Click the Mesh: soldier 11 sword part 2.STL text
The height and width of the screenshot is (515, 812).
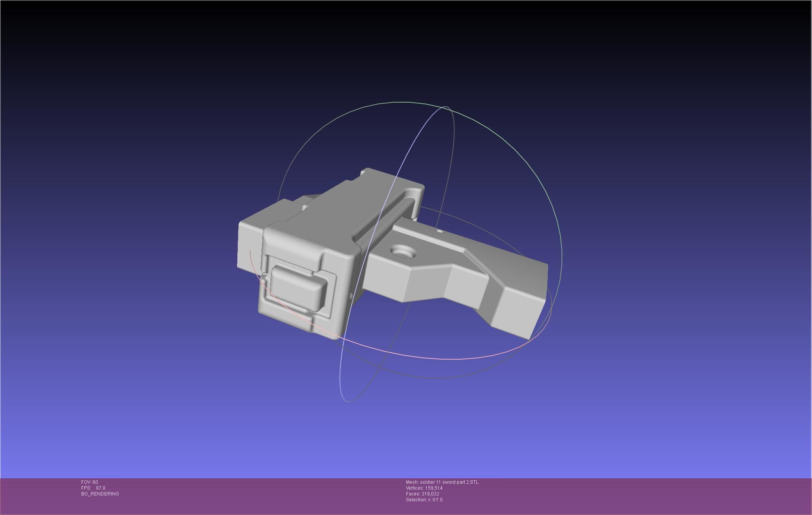click(442, 482)
